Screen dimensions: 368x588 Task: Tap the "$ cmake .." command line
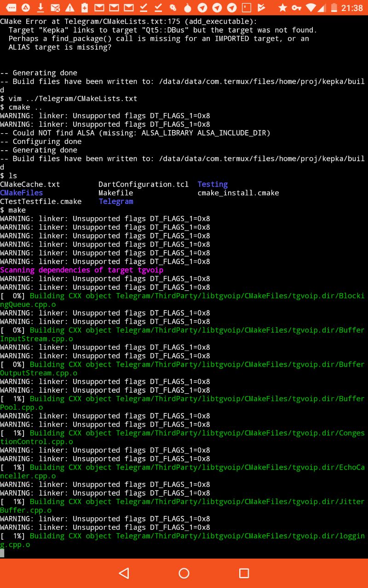tap(22, 107)
